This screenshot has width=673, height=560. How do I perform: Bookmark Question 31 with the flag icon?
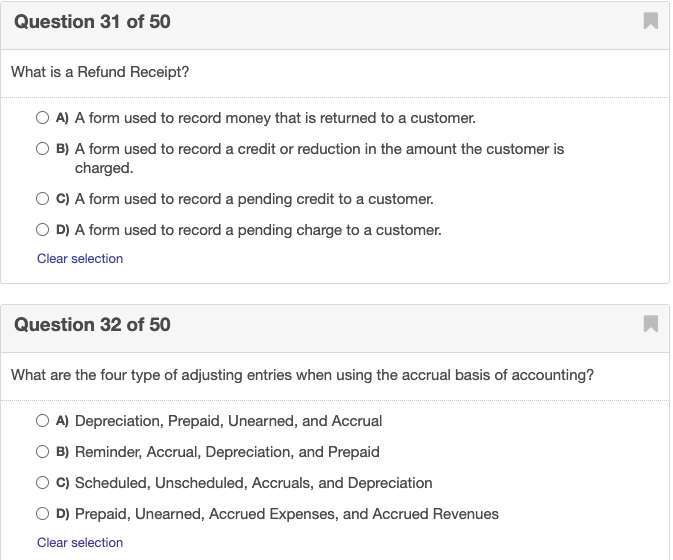pyautogui.click(x=650, y=21)
